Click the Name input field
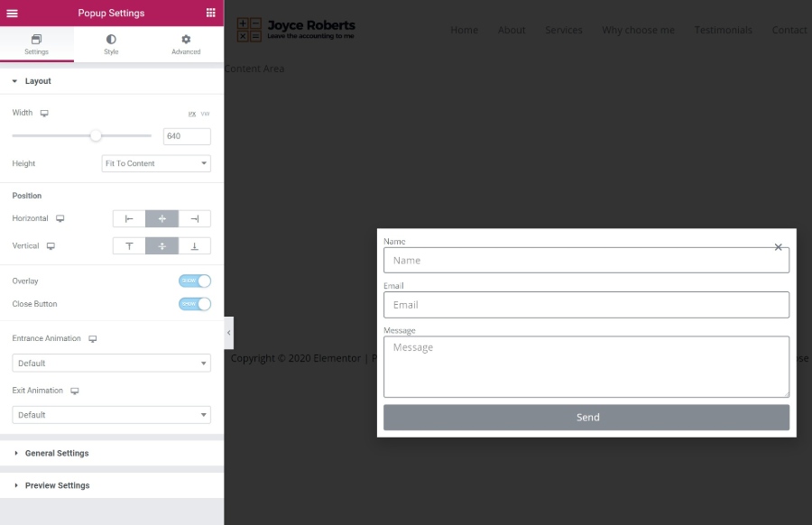This screenshot has height=525, width=812. click(586, 260)
